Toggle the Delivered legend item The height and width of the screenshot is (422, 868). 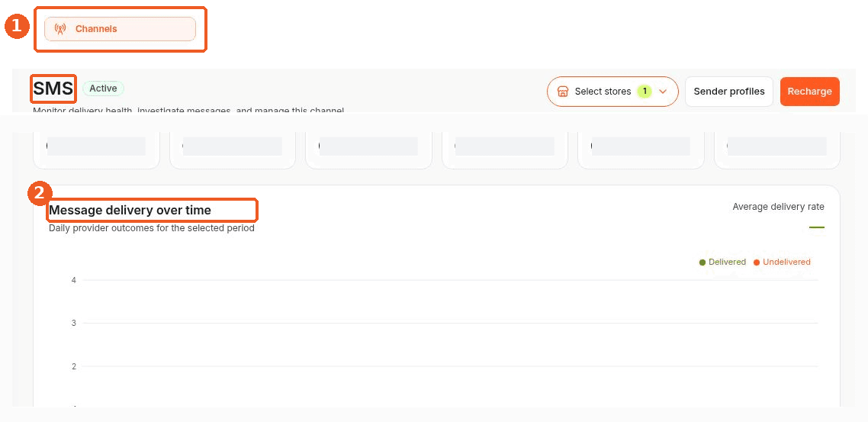(723, 262)
